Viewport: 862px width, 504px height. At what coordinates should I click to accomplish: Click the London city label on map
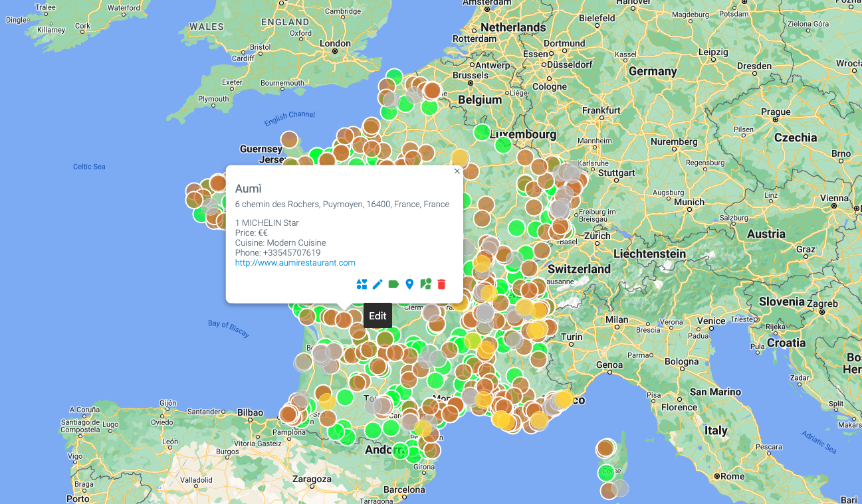coord(335,44)
